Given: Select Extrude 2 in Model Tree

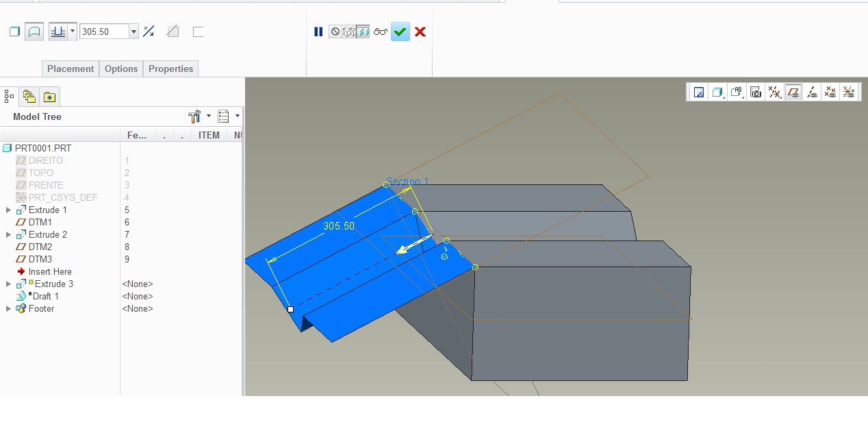Looking at the screenshot, I should click(42, 234).
